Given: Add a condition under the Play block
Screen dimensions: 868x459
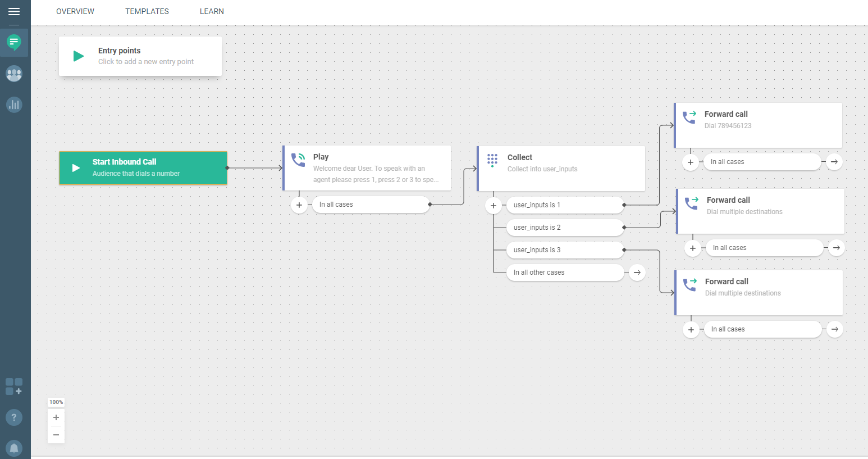Looking at the screenshot, I should (299, 205).
